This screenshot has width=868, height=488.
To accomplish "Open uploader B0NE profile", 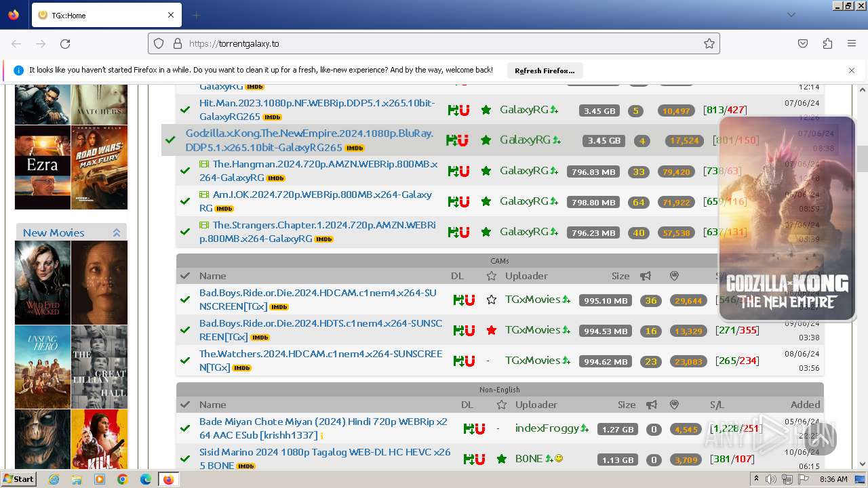I will point(529,459).
